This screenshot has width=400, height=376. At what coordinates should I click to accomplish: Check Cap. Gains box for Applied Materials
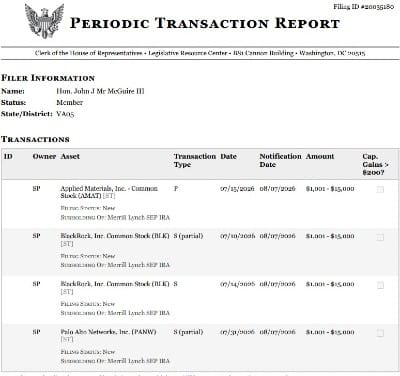380,189
